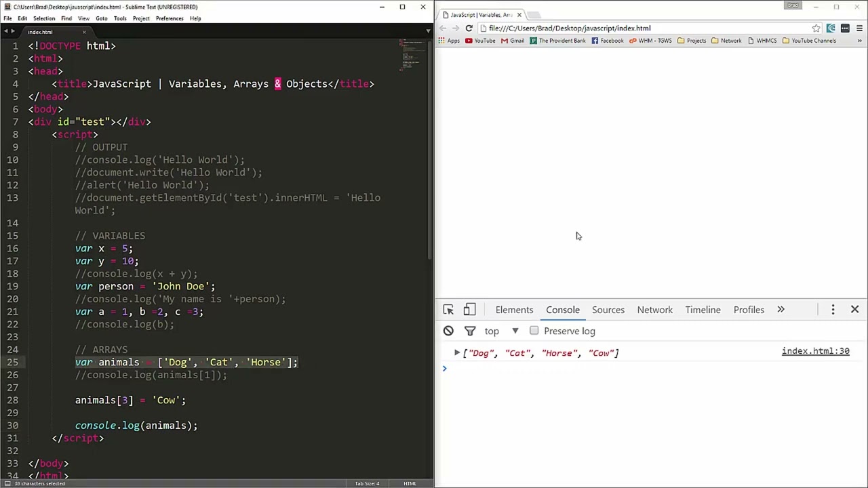Open the Gmail bookmark
Viewport: 868px width, 488px height.
(x=513, y=41)
